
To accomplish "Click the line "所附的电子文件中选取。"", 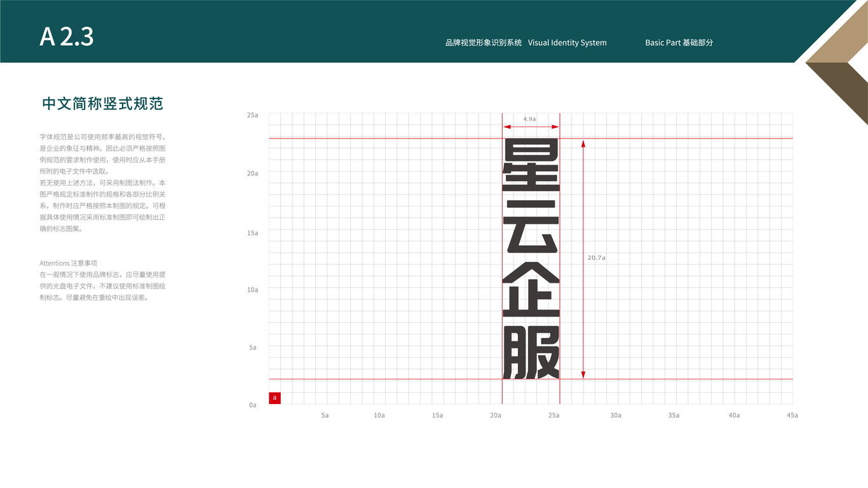I will point(74,172).
